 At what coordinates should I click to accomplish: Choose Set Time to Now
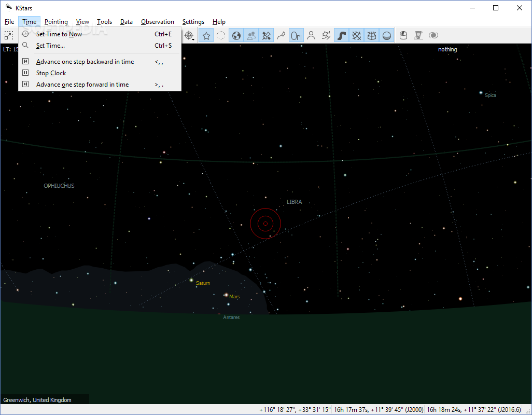(100, 34)
